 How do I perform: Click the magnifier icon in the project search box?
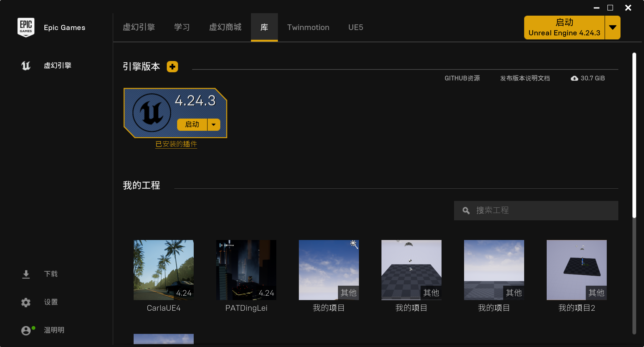465,211
